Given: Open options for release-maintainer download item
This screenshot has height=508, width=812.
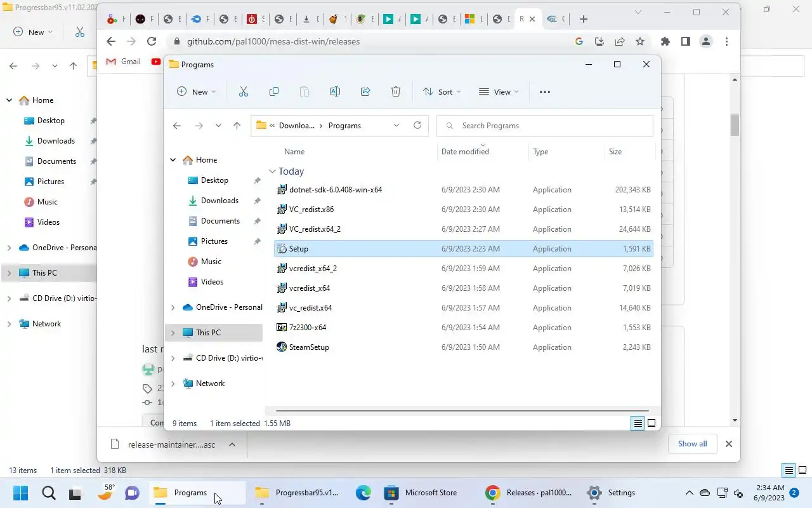Looking at the screenshot, I should [232, 444].
